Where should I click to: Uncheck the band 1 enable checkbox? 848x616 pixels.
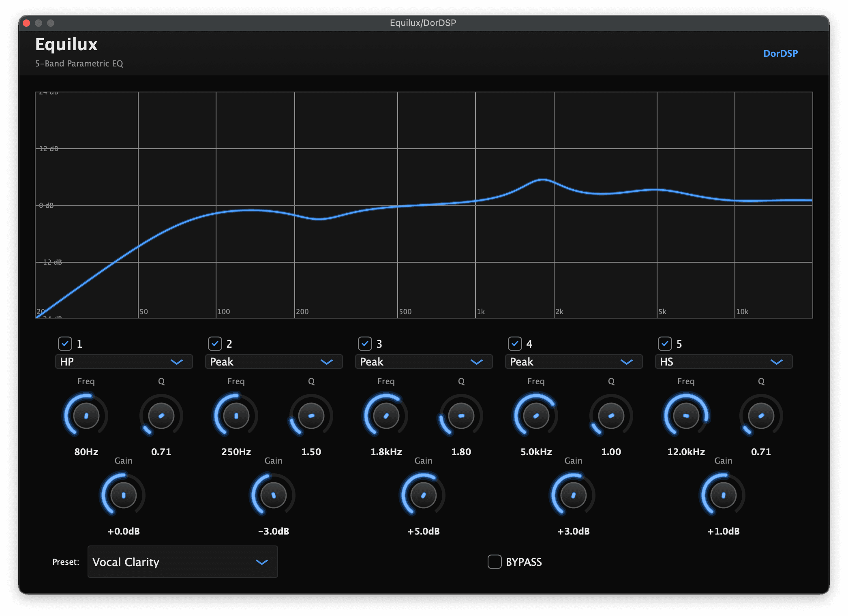click(x=65, y=344)
